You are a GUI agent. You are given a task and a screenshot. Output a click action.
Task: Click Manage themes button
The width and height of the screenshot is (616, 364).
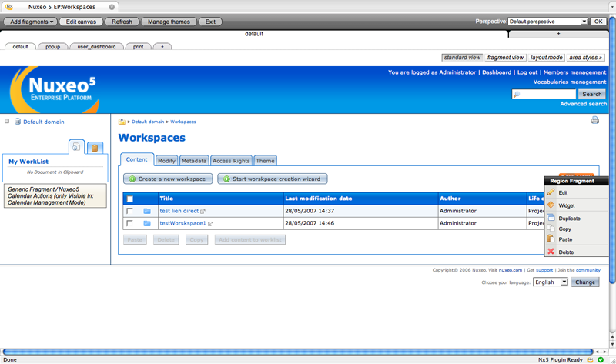169,22
